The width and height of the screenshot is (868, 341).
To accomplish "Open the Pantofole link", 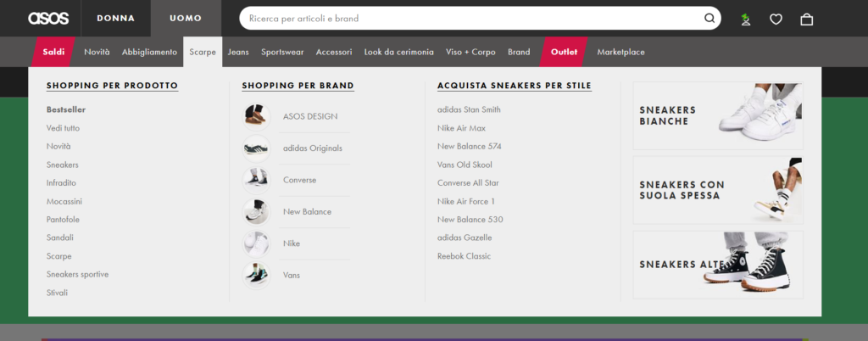I will 63,219.
